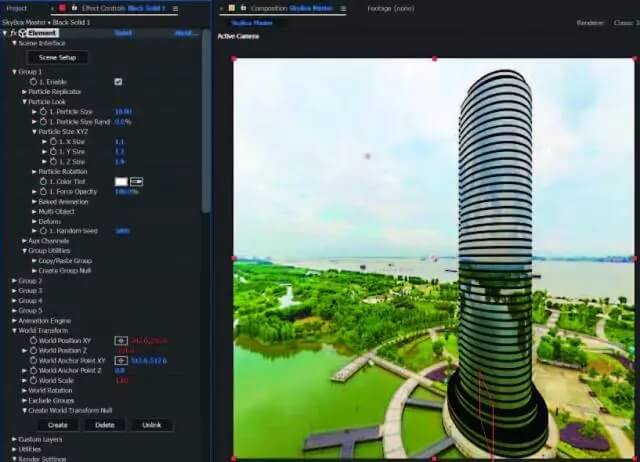
Task: Switch to the Project panel tab
Action: (x=17, y=8)
